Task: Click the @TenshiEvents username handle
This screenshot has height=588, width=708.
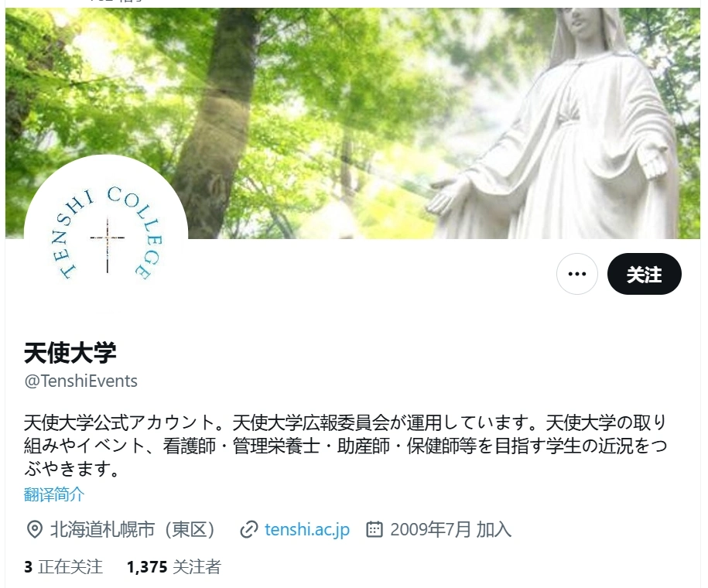Action: click(80, 381)
